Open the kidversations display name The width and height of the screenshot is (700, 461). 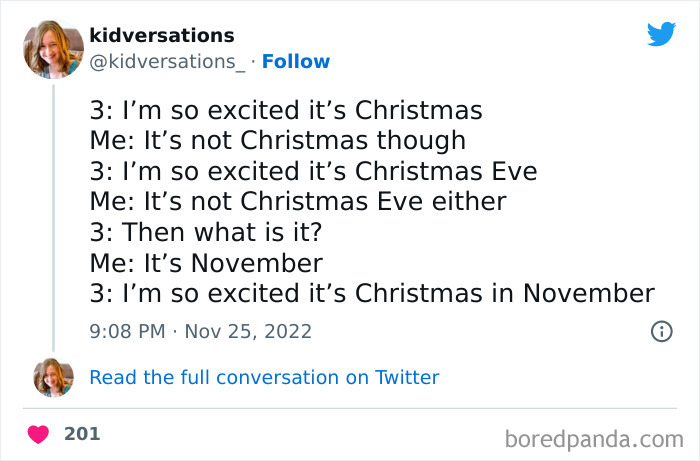tap(162, 36)
